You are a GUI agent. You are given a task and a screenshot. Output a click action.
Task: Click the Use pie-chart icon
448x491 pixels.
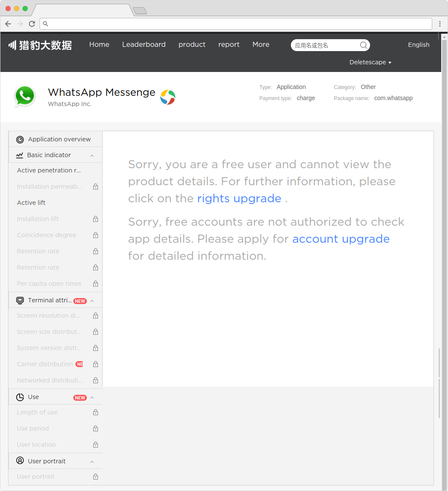click(x=20, y=397)
